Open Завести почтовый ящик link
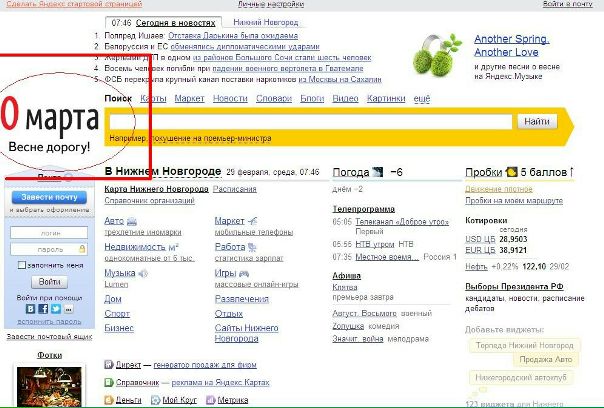The width and height of the screenshot is (604, 408). 49,337
